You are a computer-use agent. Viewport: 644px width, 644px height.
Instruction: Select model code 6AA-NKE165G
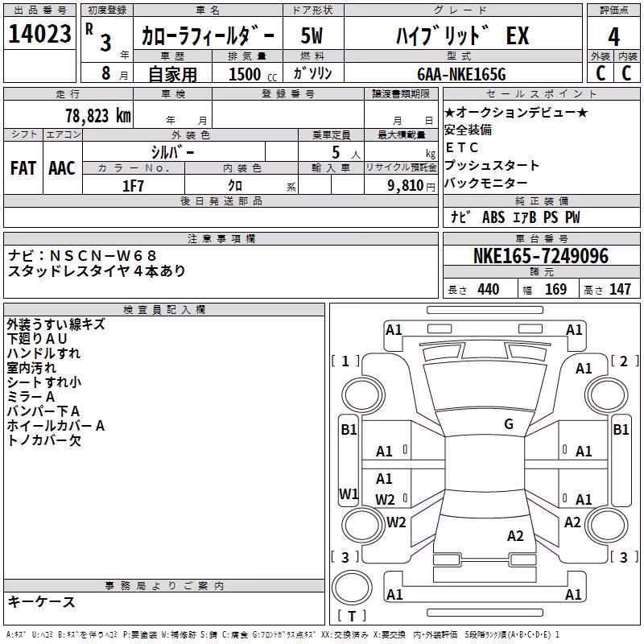tap(461, 74)
